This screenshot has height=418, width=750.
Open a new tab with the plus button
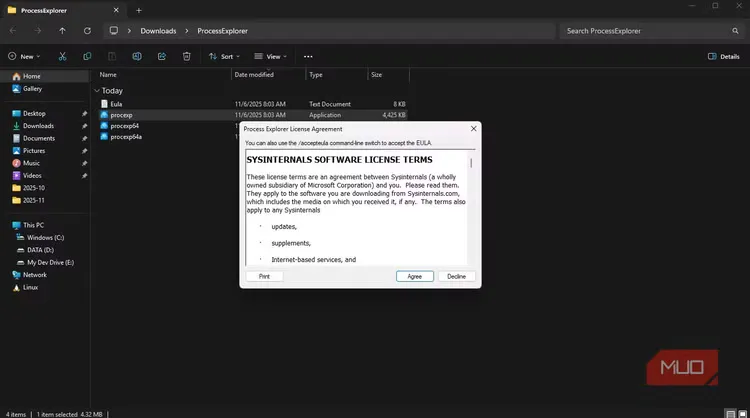click(x=139, y=10)
